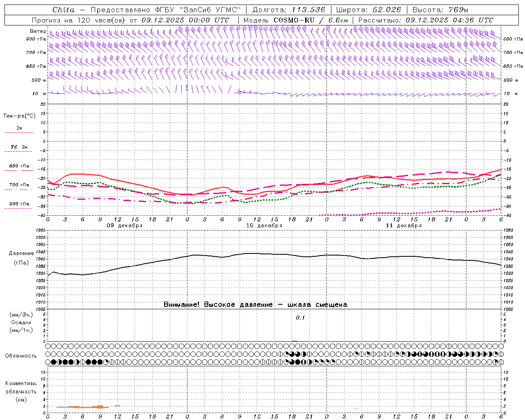Image resolution: width=525 pixels, height=420 pixels.
Task: Click the (мм/3ч.) precipitation unit label
Action: [21, 315]
